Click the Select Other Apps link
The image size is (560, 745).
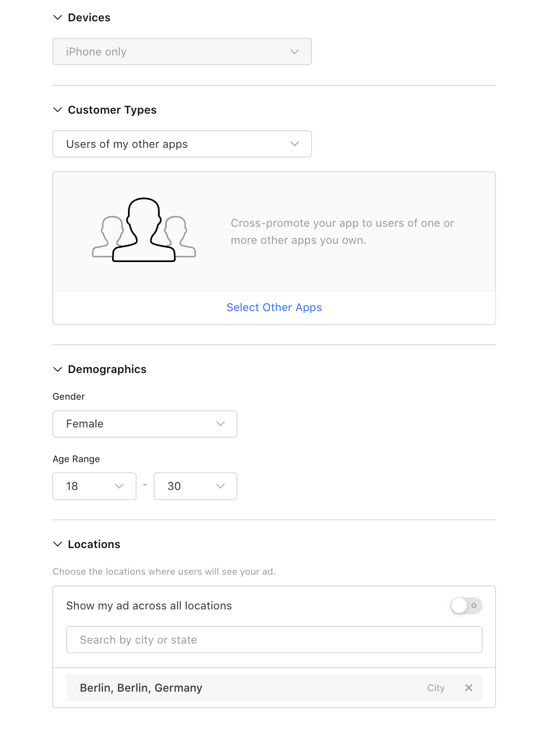click(x=274, y=307)
